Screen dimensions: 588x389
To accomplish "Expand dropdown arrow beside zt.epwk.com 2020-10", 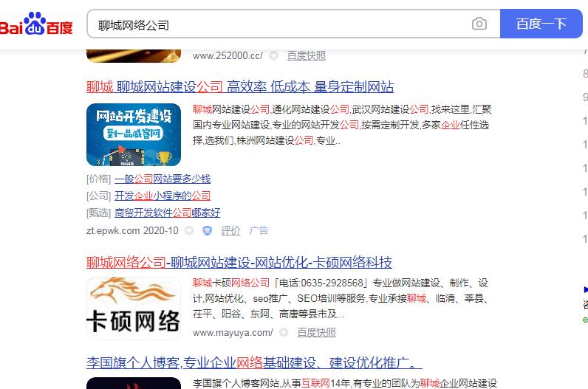I will [189, 230].
